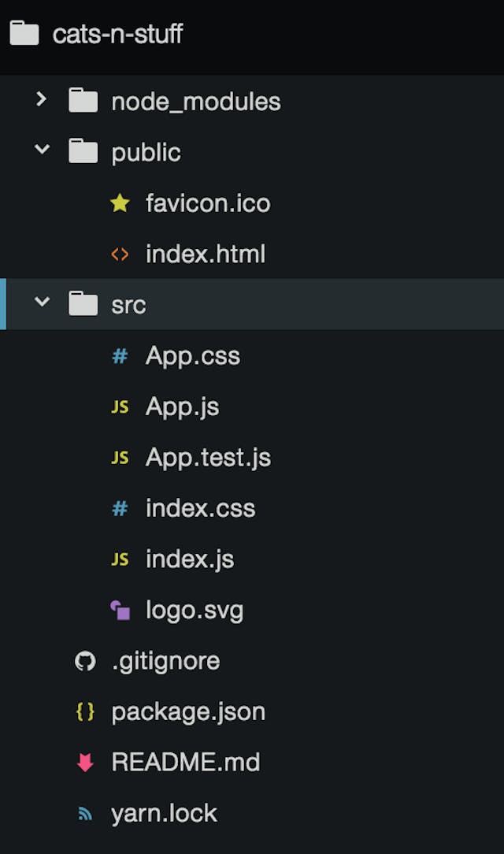504x854 pixels.
Task: Select the index.css file
Action: [x=200, y=508]
